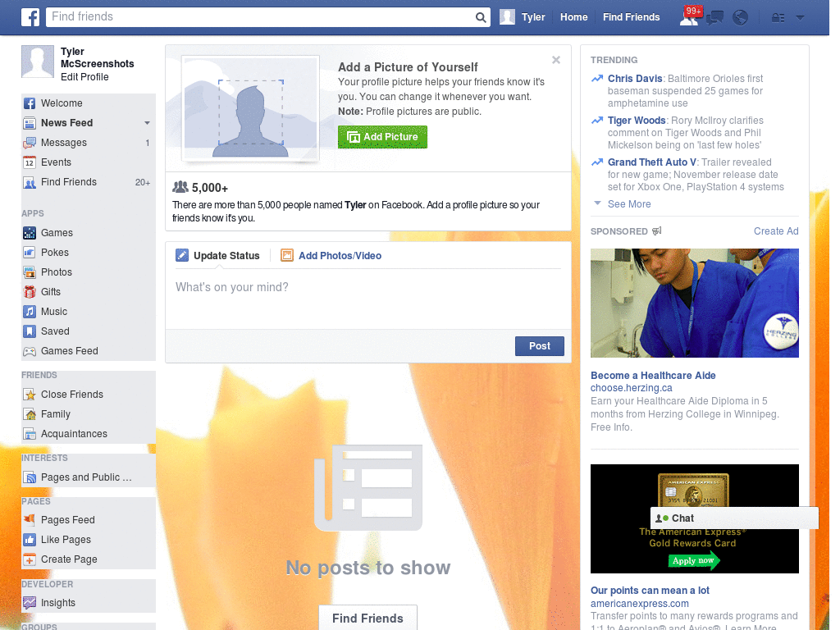Screen dimensions: 840x630
Task: Click the Music app icon
Action: click(30, 312)
